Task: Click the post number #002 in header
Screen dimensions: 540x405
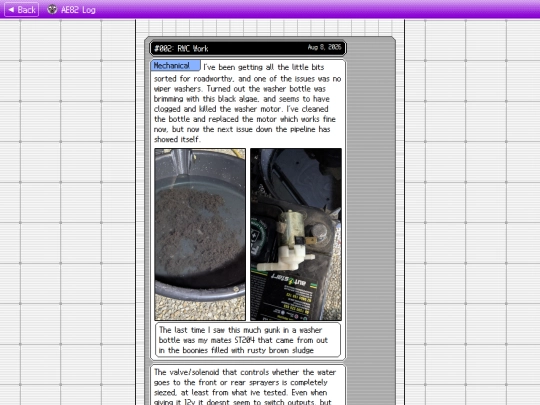Action: coord(164,49)
